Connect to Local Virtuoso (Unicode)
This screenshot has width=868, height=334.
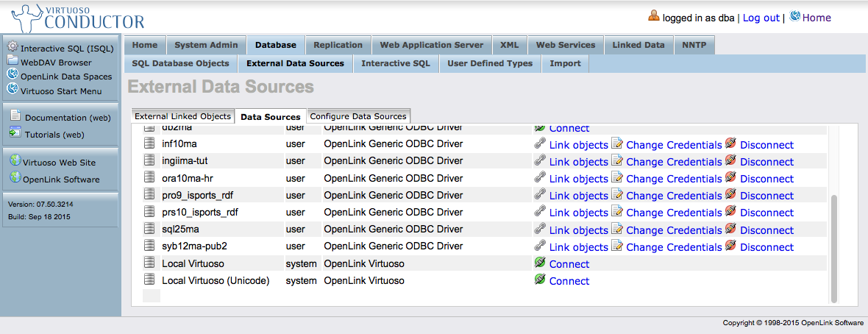(x=569, y=281)
